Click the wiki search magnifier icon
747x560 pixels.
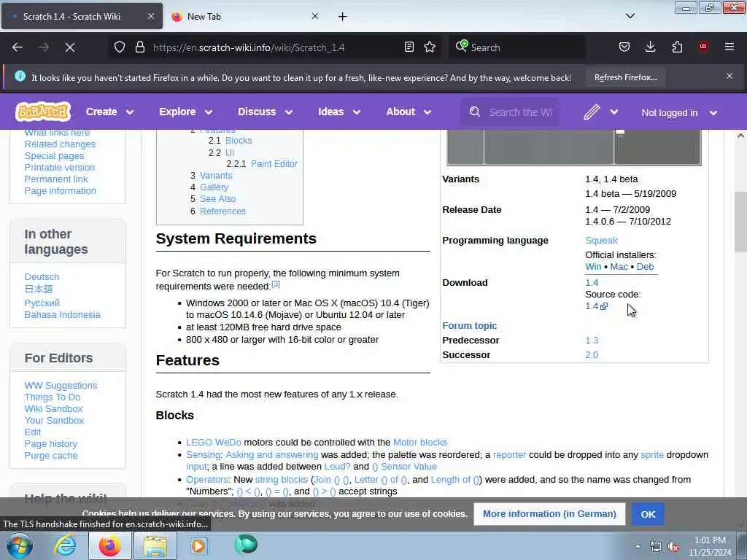click(474, 112)
